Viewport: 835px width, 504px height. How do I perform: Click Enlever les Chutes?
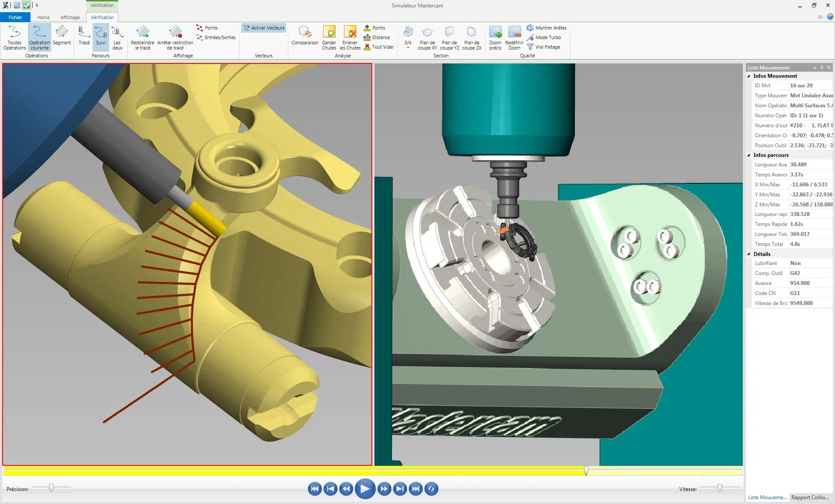click(350, 38)
